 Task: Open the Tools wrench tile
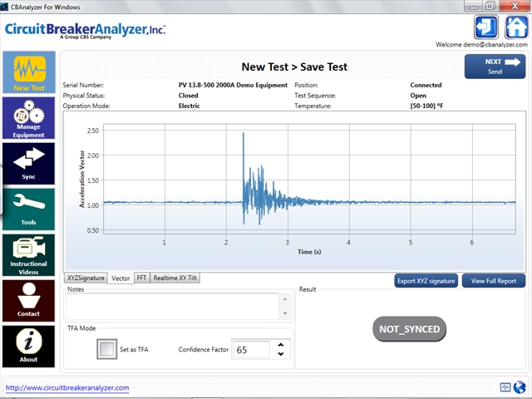(x=29, y=209)
